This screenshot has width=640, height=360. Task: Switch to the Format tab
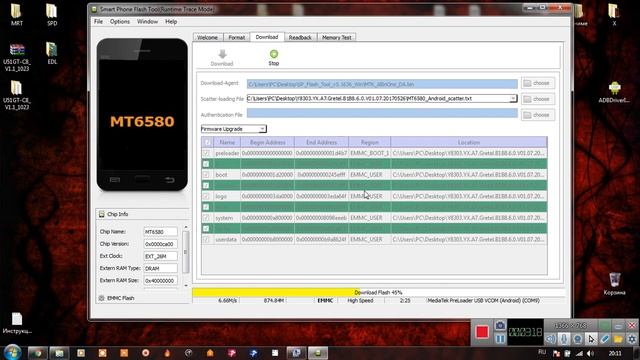237,38
